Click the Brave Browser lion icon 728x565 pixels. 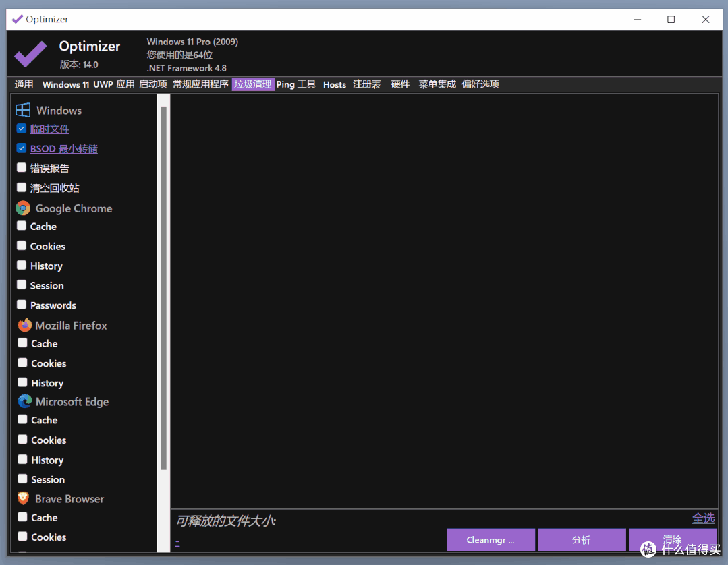click(x=23, y=498)
